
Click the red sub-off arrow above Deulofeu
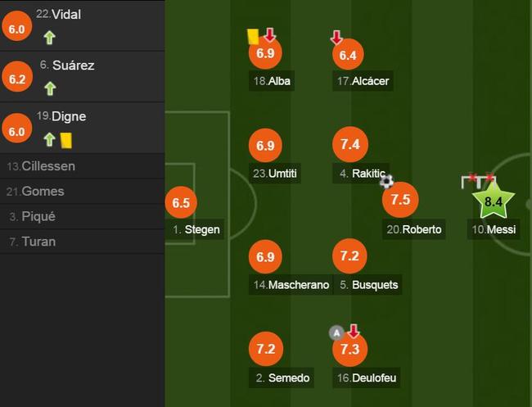(354, 331)
